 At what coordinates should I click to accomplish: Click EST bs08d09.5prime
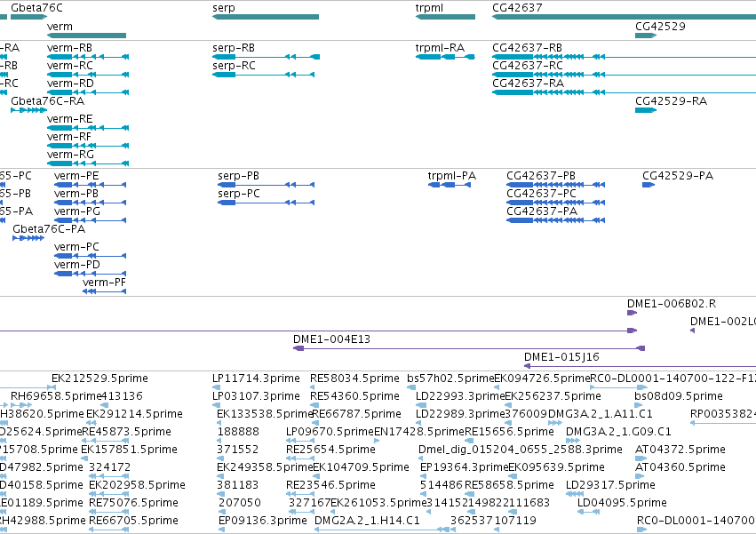pos(679,396)
